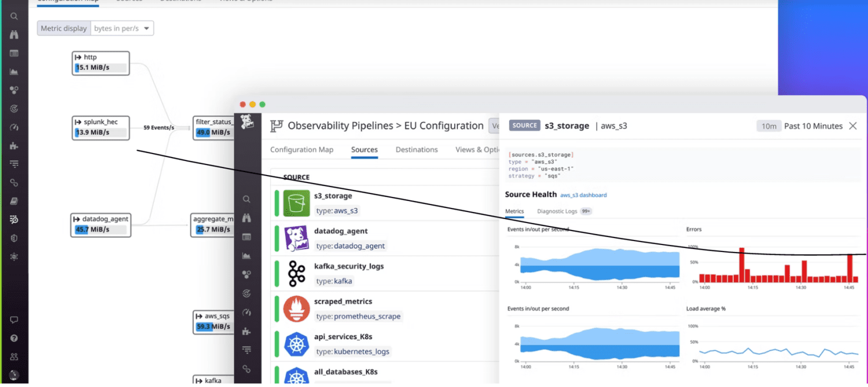868x387 pixels.
Task: Open search with the magnifying glass sidebar icon
Action: [14, 16]
